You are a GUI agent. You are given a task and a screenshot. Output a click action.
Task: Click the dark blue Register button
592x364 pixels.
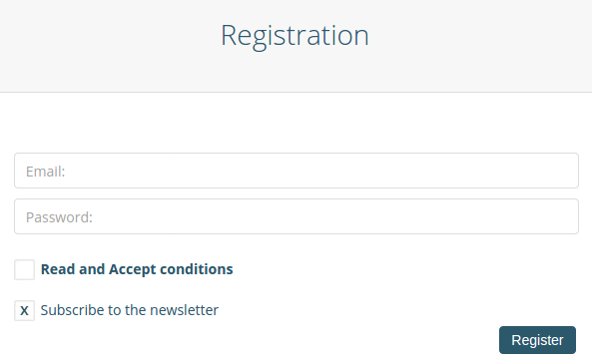[x=537, y=340]
